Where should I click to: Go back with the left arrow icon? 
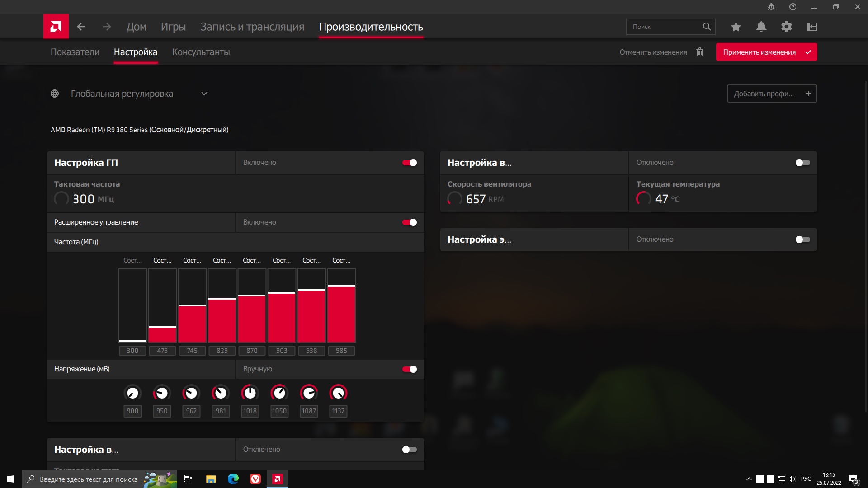[x=81, y=27]
